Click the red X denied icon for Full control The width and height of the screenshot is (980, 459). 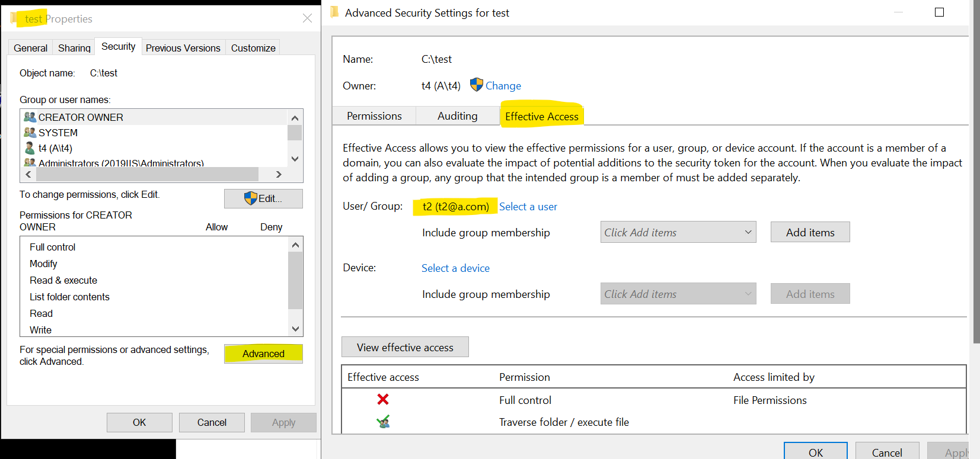tap(383, 400)
